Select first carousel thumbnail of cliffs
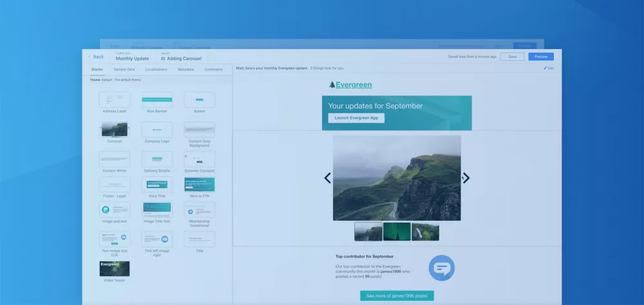The image size is (644, 305). (368, 231)
